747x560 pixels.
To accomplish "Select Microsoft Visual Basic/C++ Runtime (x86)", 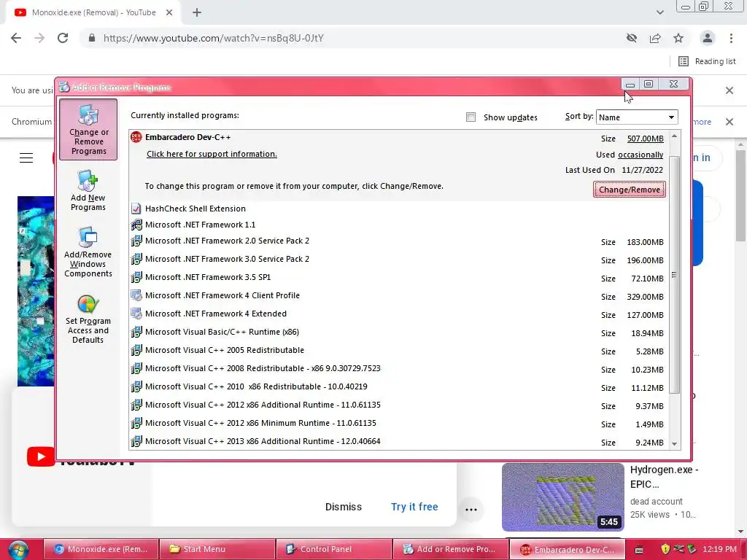I will [x=398, y=332].
